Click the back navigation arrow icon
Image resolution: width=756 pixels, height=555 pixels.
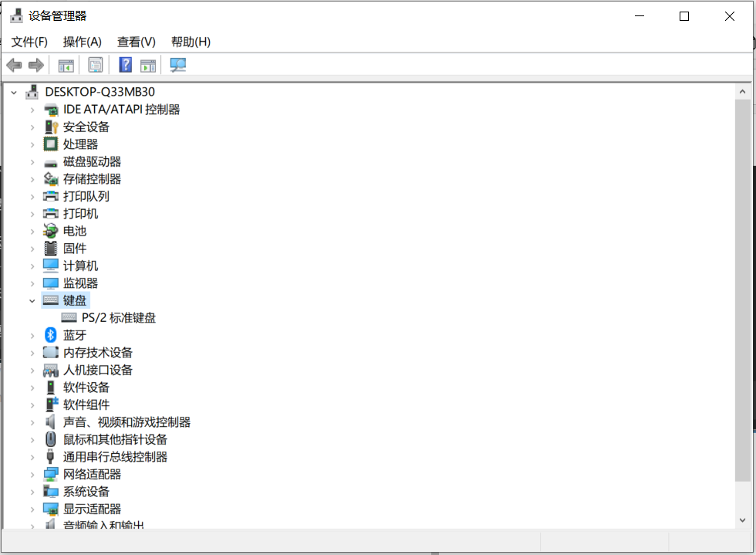[x=14, y=64]
